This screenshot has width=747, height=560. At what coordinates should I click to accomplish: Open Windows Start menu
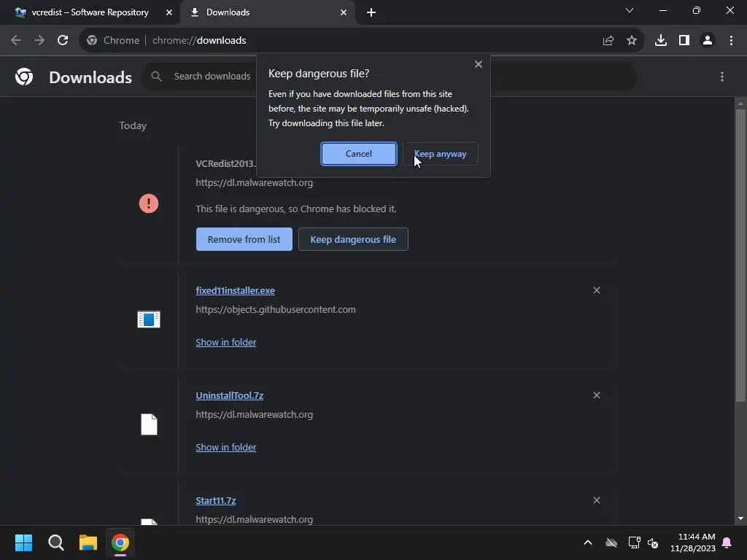tap(23, 542)
